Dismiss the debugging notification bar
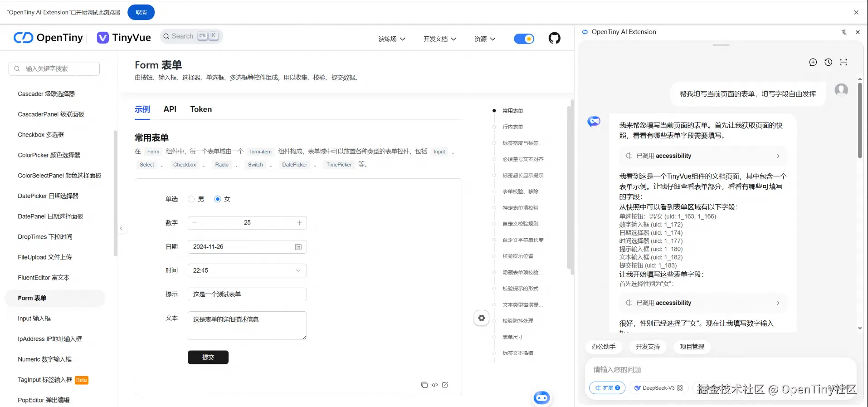Image resolution: width=868 pixels, height=407 pixels. [856, 12]
